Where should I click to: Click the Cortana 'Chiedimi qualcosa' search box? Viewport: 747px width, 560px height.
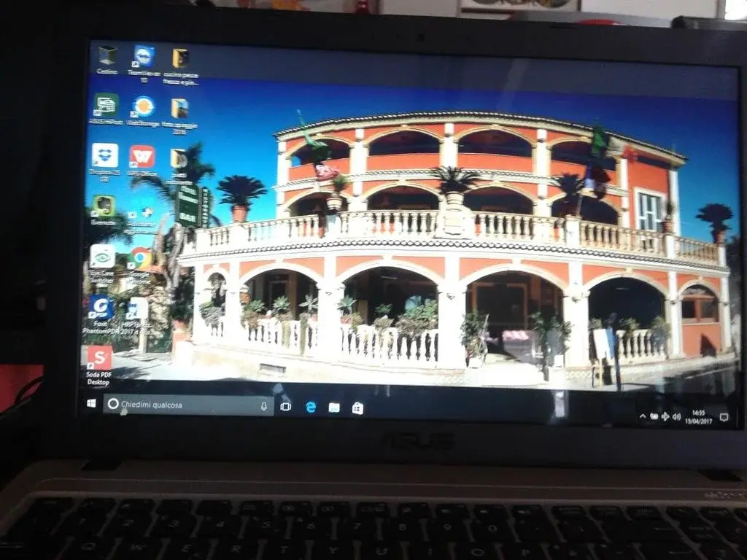[x=182, y=405]
